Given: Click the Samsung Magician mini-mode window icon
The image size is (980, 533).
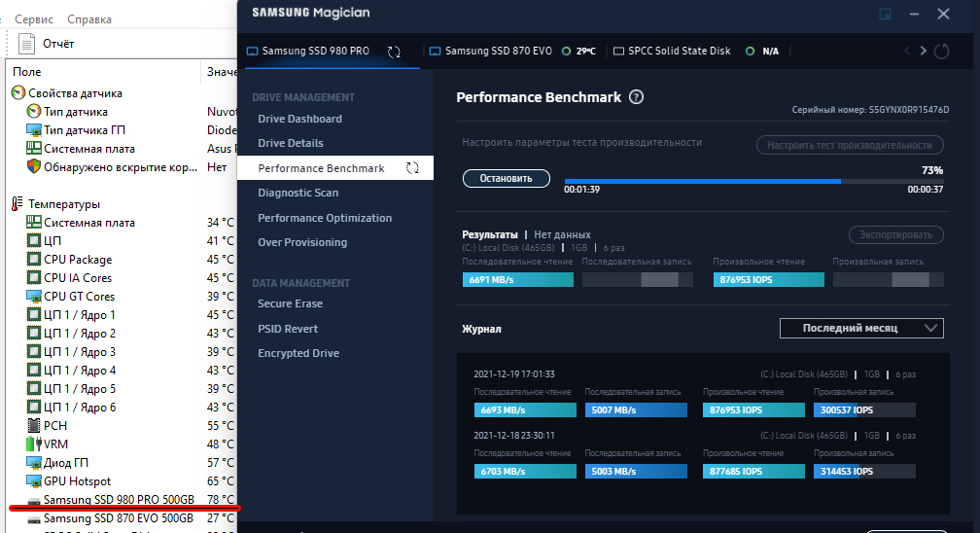Looking at the screenshot, I should [885, 14].
